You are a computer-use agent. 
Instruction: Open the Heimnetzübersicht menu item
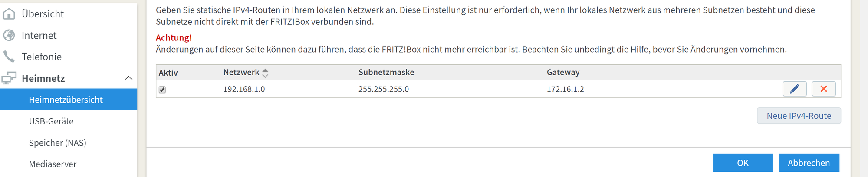click(x=66, y=100)
